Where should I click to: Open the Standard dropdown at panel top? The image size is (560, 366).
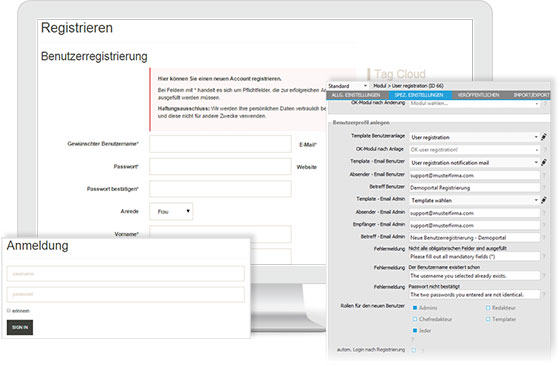[x=348, y=86]
